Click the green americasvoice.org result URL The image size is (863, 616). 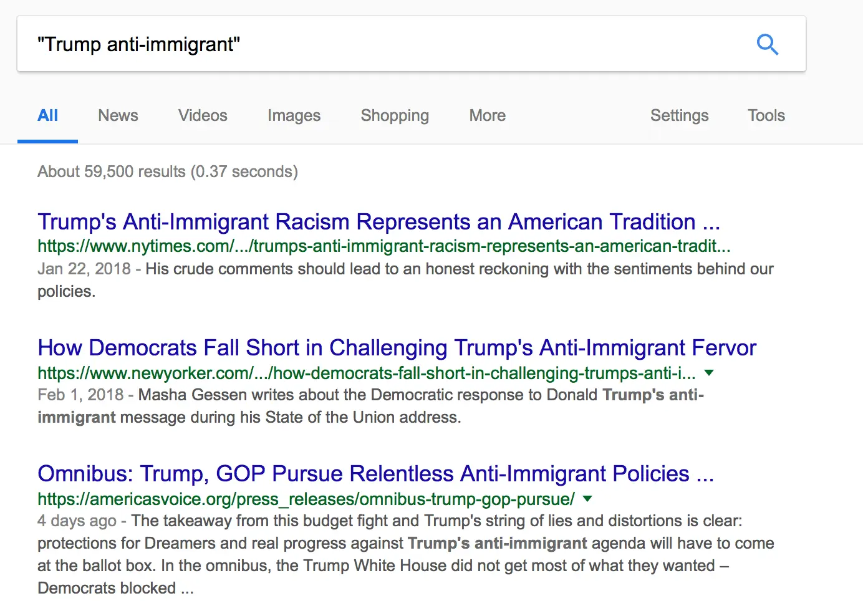pyautogui.click(x=306, y=499)
